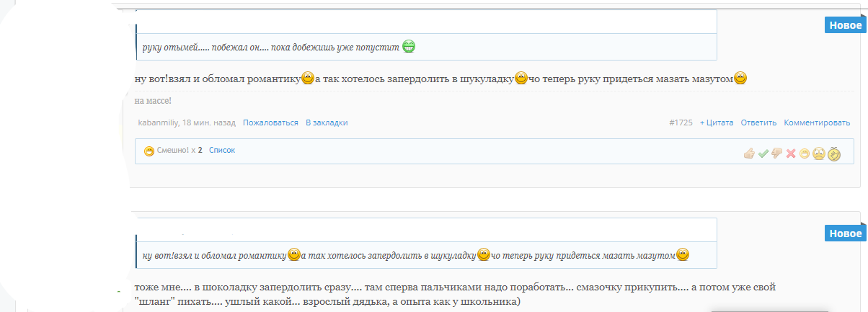Screen dimensions: 868x312
Task: Click the smiley after 'обломал романтику' in kabanmiliy's post
Action: click(x=308, y=78)
